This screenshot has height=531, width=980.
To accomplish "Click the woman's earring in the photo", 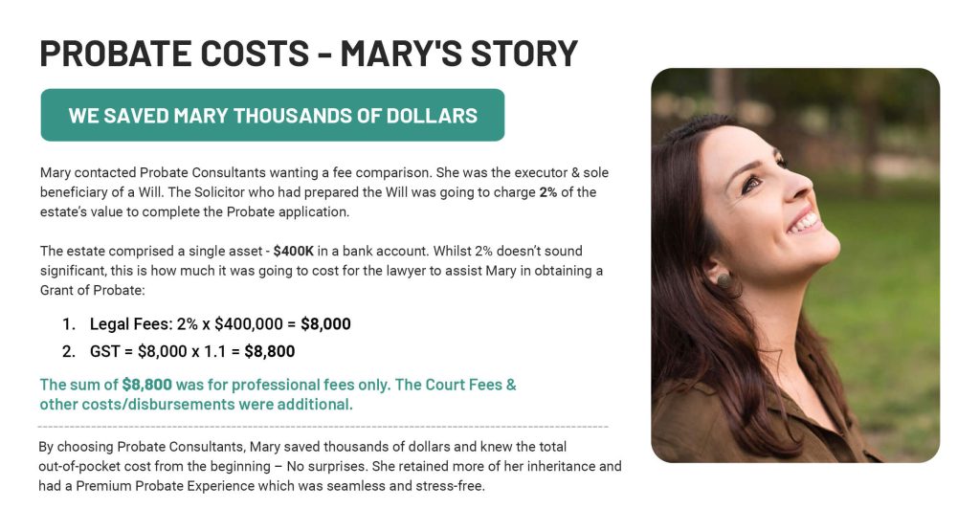I will tap(724, 280).
